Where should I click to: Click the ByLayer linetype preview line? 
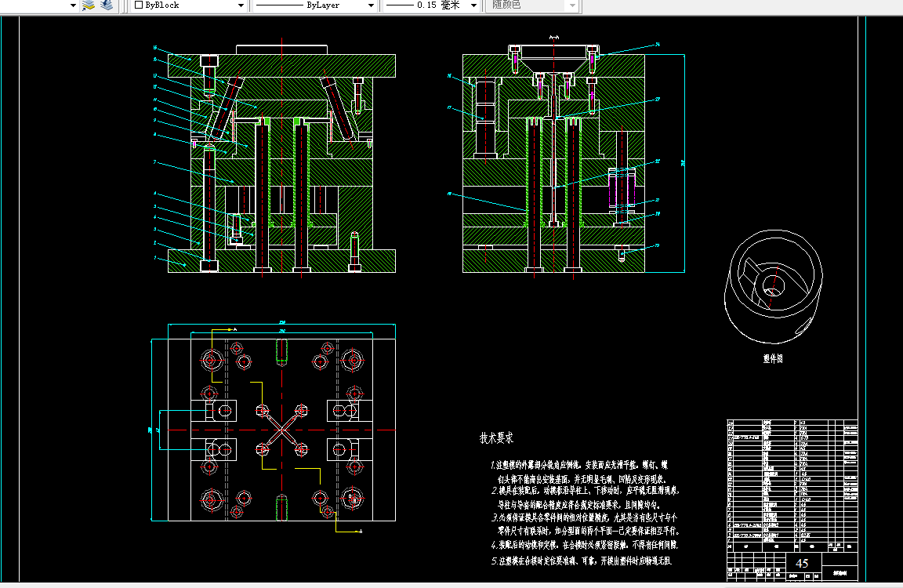pyautogui.click(x=278, y=5)
